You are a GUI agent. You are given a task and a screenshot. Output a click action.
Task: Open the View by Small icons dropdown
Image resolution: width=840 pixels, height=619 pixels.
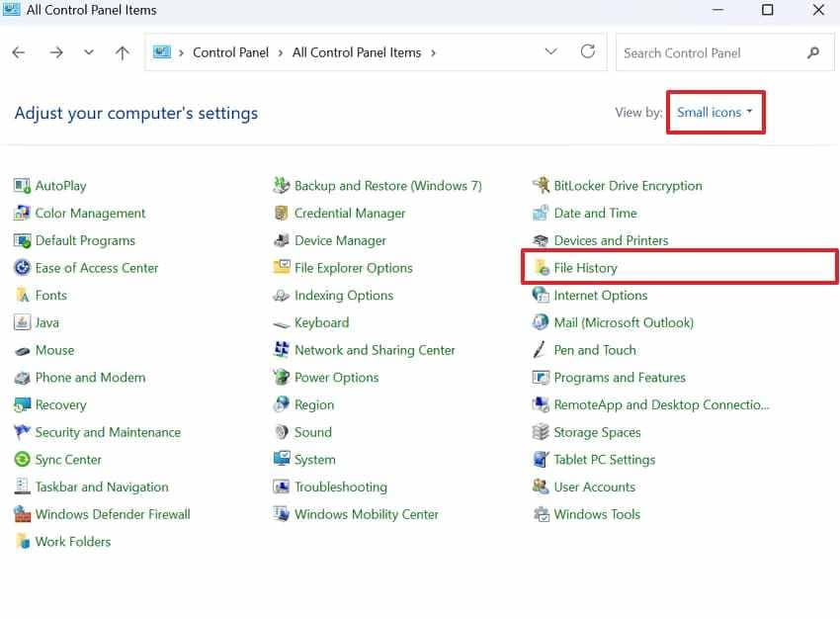(x=714, y=113)
